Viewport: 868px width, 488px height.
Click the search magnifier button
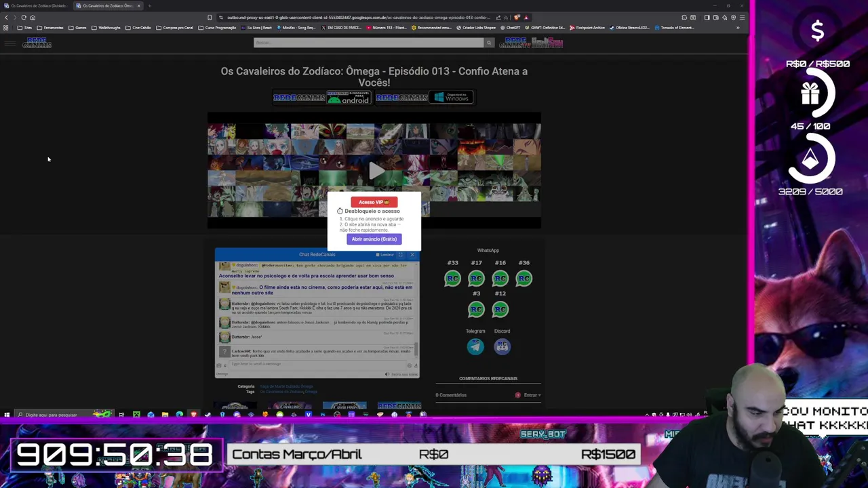[x=488, y=43]
